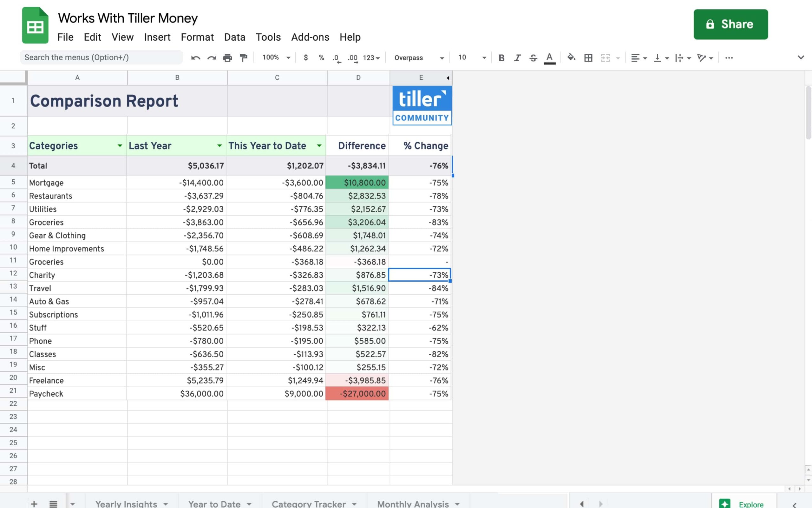Format as currency with dollar icon
Viewport: 812px width, 508px height.
click(x=306, y=58)
